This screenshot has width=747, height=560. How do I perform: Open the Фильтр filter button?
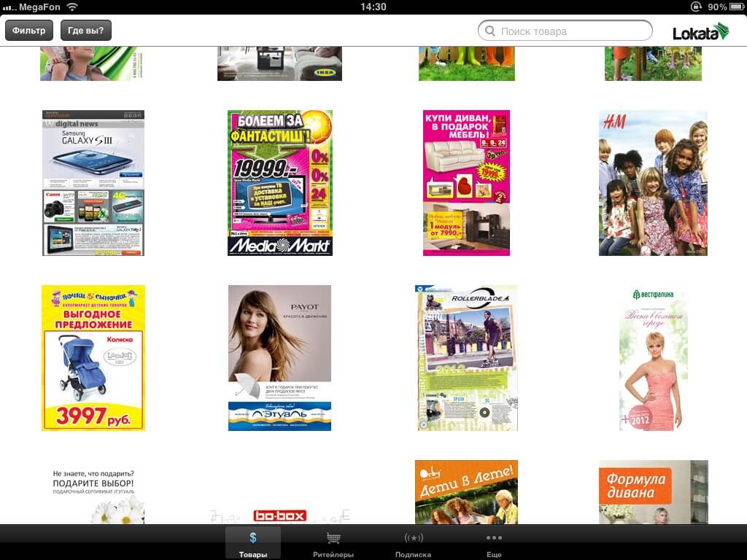click(29, 31)
